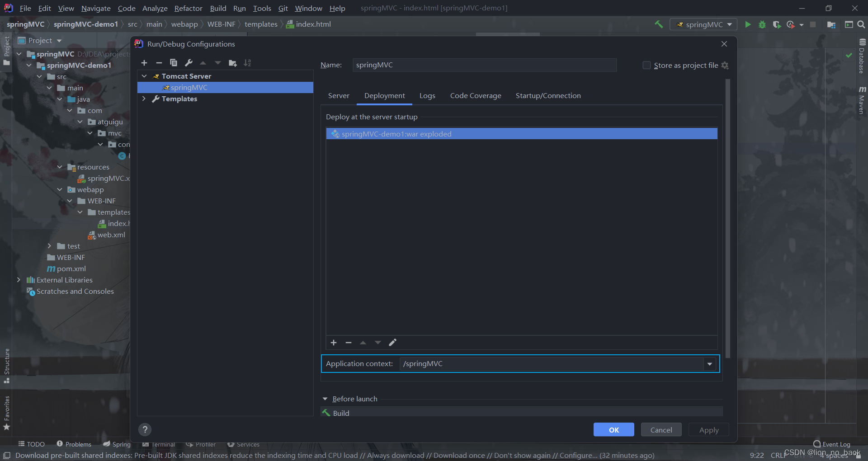Open the help question mark button
Image resolution: width=868 pixels, height=461 pixels.
[145, 429]
